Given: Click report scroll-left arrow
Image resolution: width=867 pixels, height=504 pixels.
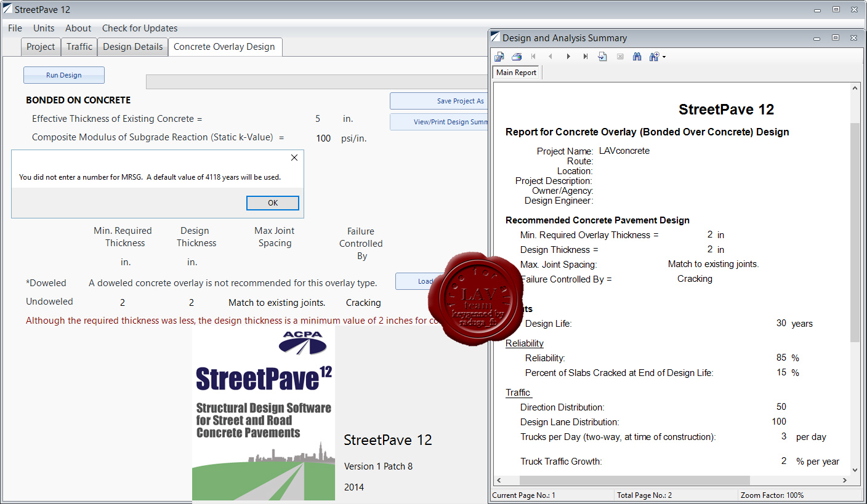Looking at the screenshot, I should point(499,480).
